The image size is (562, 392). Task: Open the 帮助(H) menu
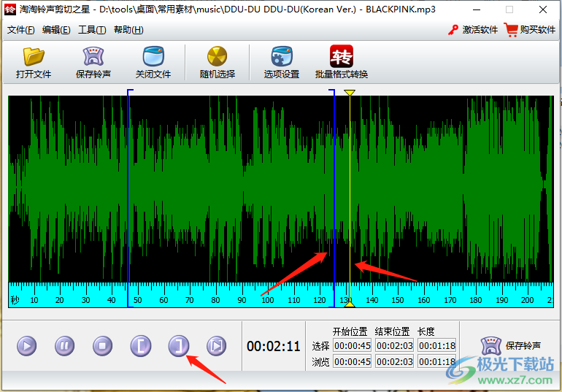tap(128, 30)
